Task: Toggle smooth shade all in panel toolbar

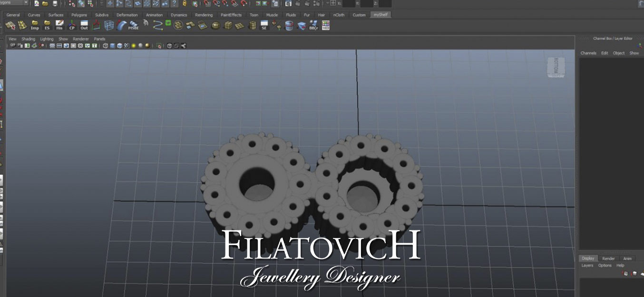Action: [112, 46]
